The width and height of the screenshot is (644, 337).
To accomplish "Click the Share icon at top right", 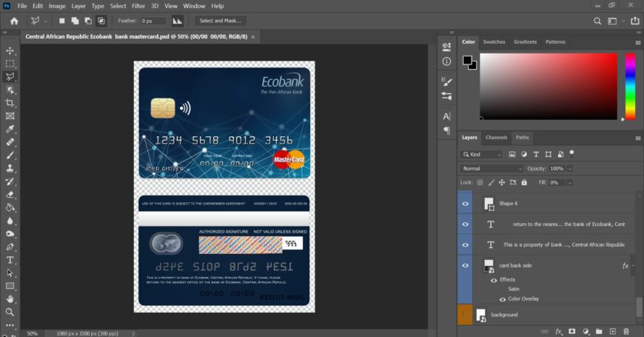I will [635, 21].
